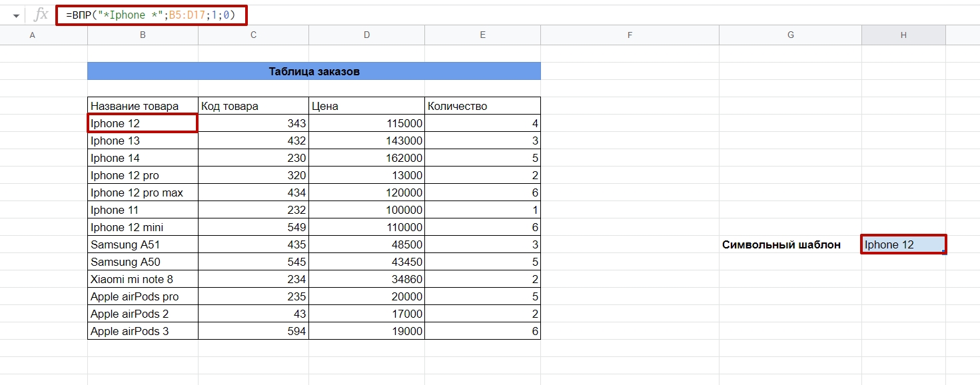The height and width of the screenshot is (385, 980).
Task: Select the 'Samsung A50' cell
Action: tap(143, 262)
